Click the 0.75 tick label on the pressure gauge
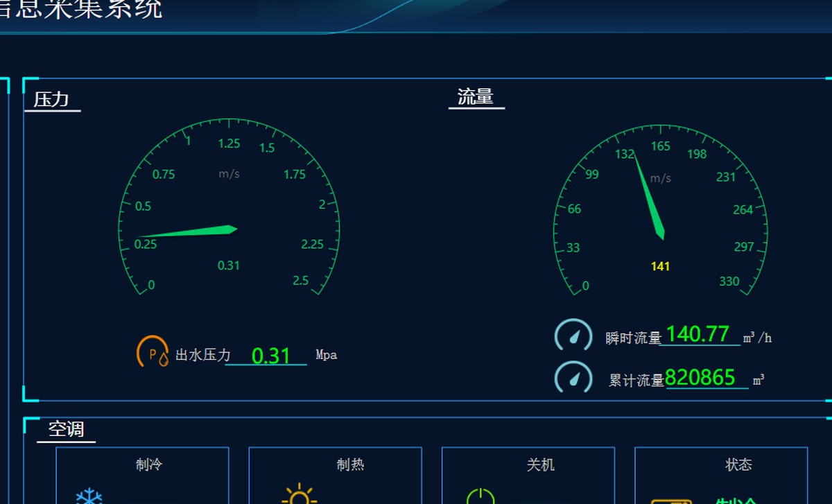This screenshot has width=832, height=504. pyautogui.click(x=164, y=175)
